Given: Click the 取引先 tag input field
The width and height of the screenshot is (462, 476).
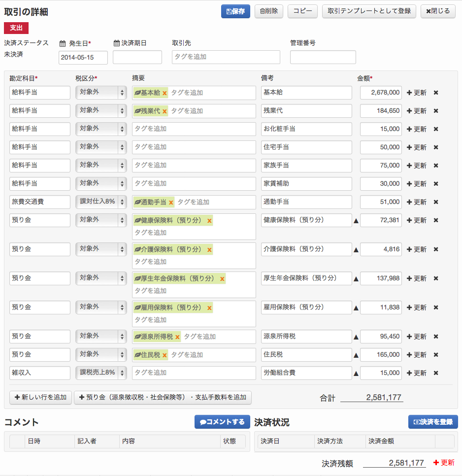Looking at the screenshot, I should pyautogui.click(x=226, y=57).
